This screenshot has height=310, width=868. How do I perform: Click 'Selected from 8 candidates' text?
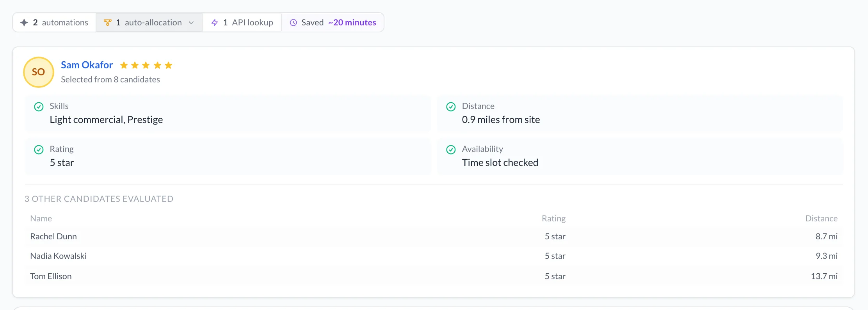(x=110, y=79)
